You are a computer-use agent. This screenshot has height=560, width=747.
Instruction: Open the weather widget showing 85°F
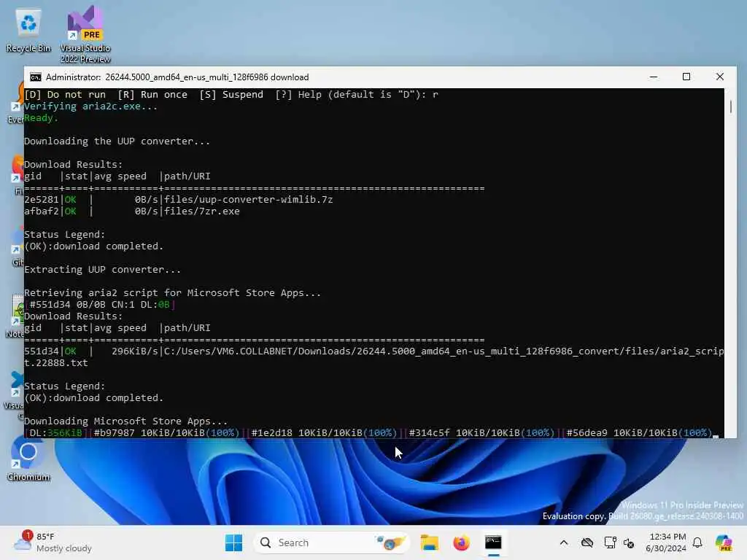pos(53,542)
